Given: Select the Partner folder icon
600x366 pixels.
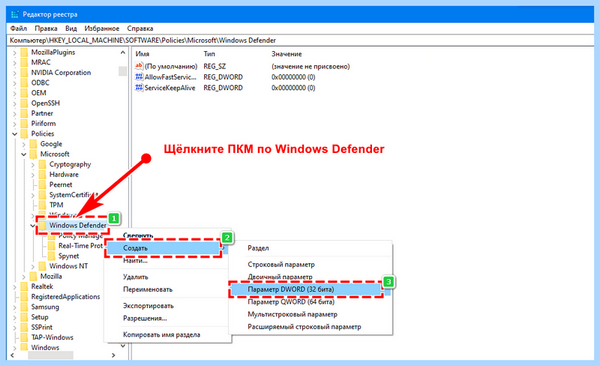Looking at the screenshot, I should [x=24, y=113].
